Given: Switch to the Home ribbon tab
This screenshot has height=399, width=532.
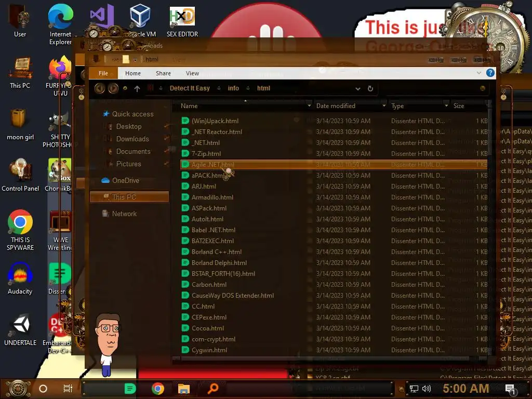Looking at the screenshot, I should [x=132, y=73].
